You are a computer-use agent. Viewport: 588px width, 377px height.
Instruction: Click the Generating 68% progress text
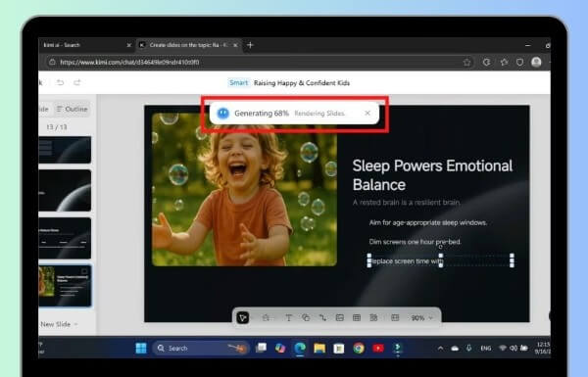pos(262,114)
